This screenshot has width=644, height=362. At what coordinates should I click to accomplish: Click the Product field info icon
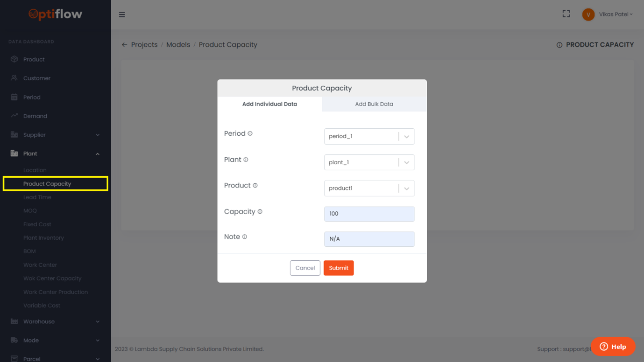[x=255, y=186]
